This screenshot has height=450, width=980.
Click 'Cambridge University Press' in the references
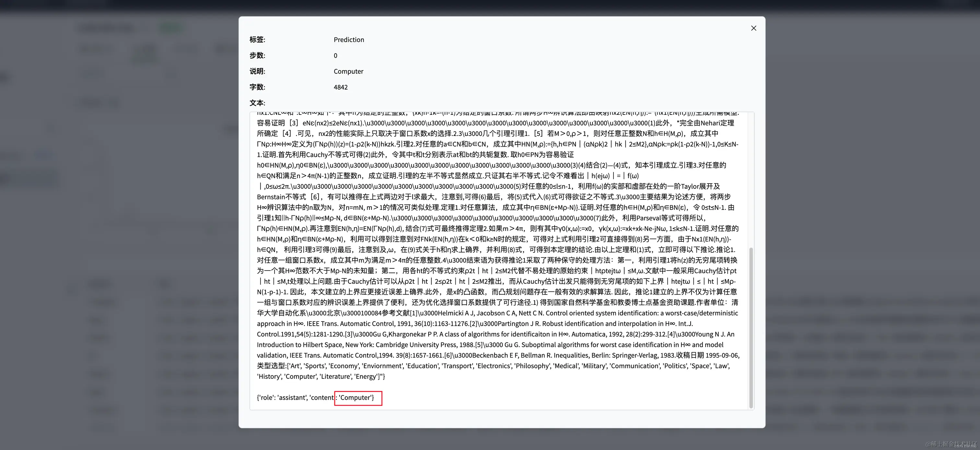[416, 345]
